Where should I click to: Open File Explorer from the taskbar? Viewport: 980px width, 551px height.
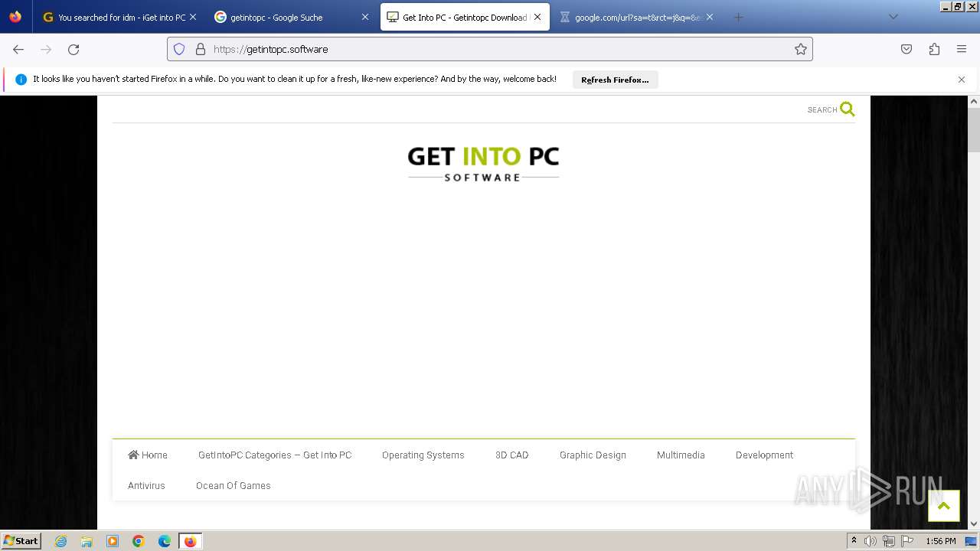[x=87, y=541]
